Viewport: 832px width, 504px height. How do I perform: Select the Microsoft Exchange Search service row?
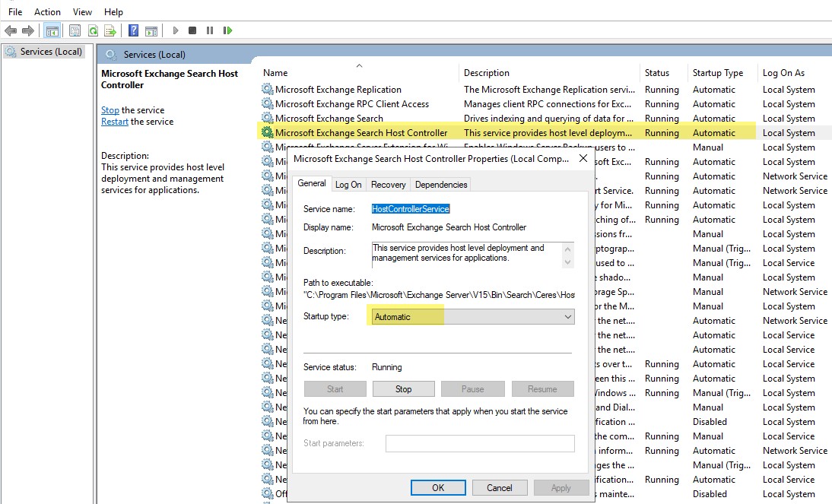pos(545,118)
